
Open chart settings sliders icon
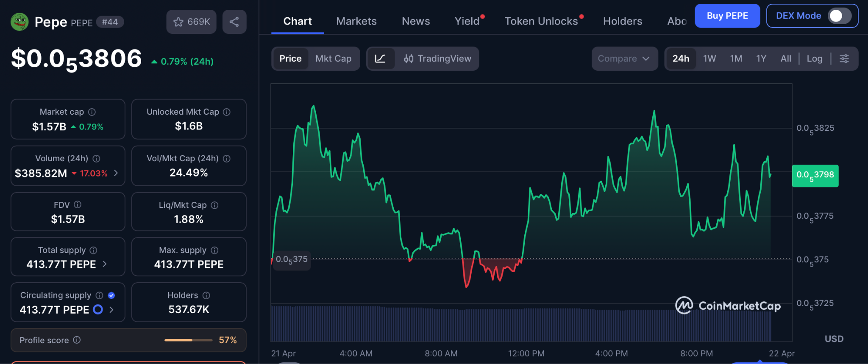844,59
